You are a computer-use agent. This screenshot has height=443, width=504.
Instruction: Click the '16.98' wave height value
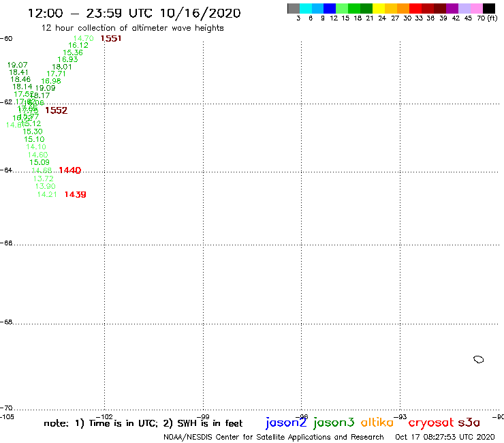pyautogui.click(x=51, y=81)
